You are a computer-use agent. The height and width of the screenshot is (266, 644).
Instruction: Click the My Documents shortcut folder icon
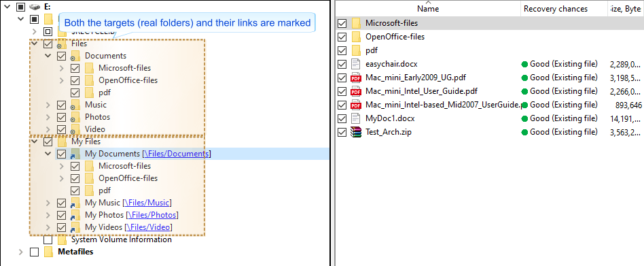click(x=75, y=154)
